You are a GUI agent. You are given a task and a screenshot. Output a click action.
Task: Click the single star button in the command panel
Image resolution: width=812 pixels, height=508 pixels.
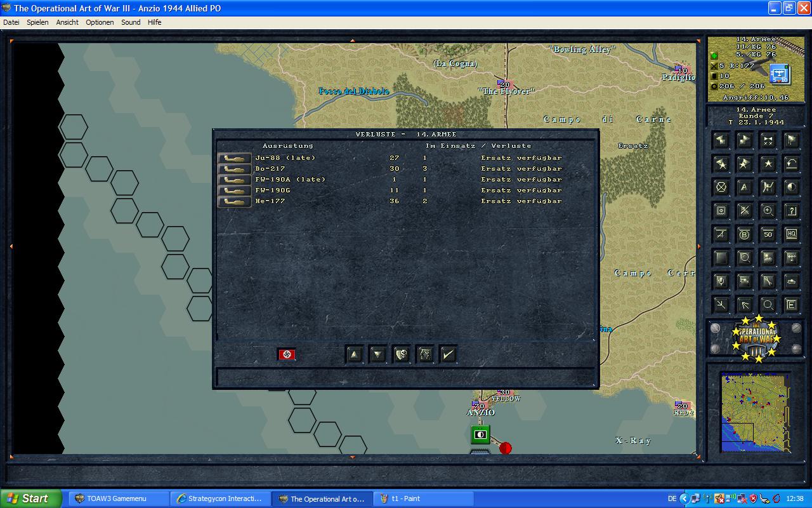tap(768, 164)
